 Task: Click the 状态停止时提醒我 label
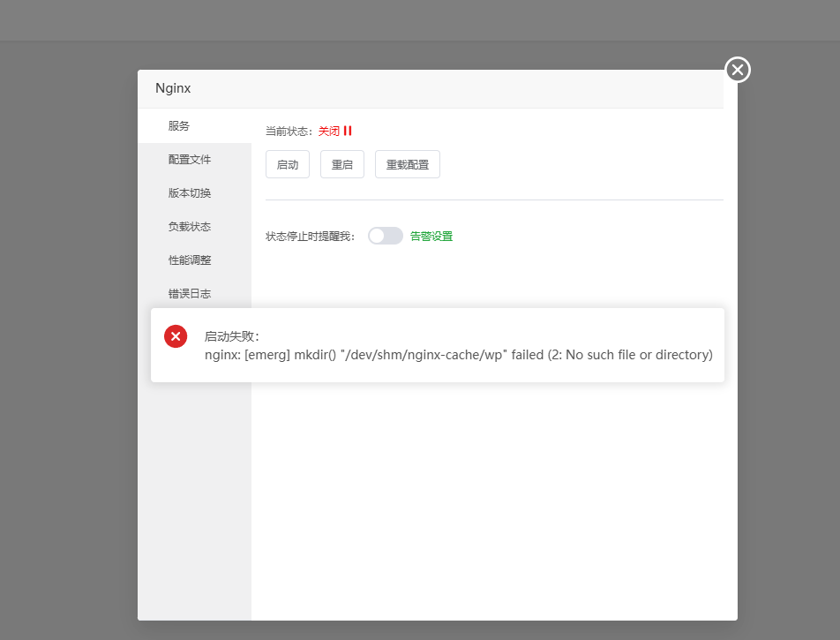coord(311,237)
